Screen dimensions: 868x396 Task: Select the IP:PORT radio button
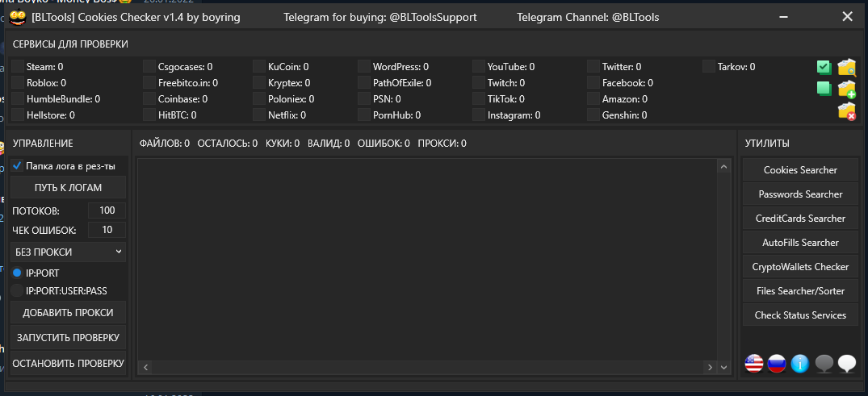coord(17,273)
